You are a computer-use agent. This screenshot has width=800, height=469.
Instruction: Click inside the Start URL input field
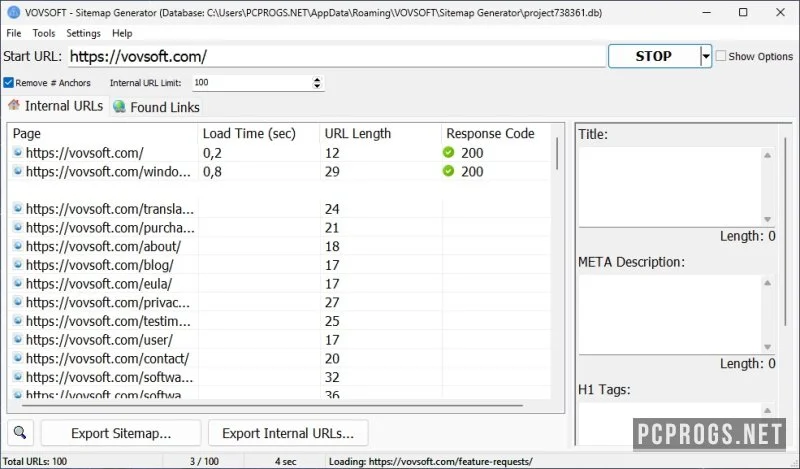click(337, 56)
